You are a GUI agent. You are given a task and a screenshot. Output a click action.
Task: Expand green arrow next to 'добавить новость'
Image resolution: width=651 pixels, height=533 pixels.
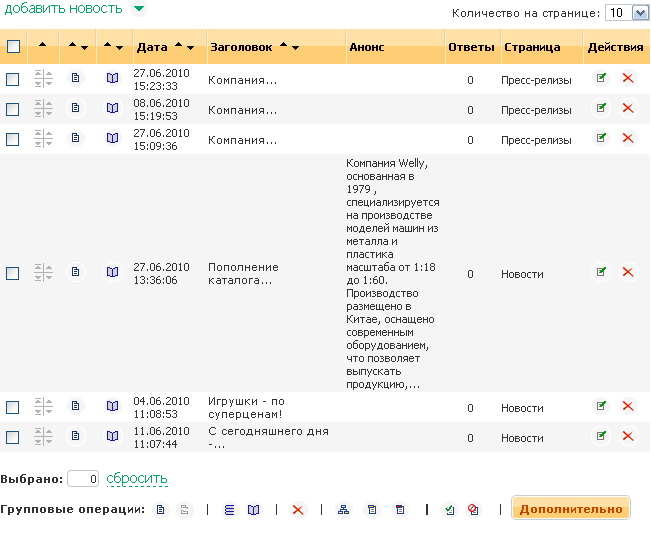[x=138, y=9]
